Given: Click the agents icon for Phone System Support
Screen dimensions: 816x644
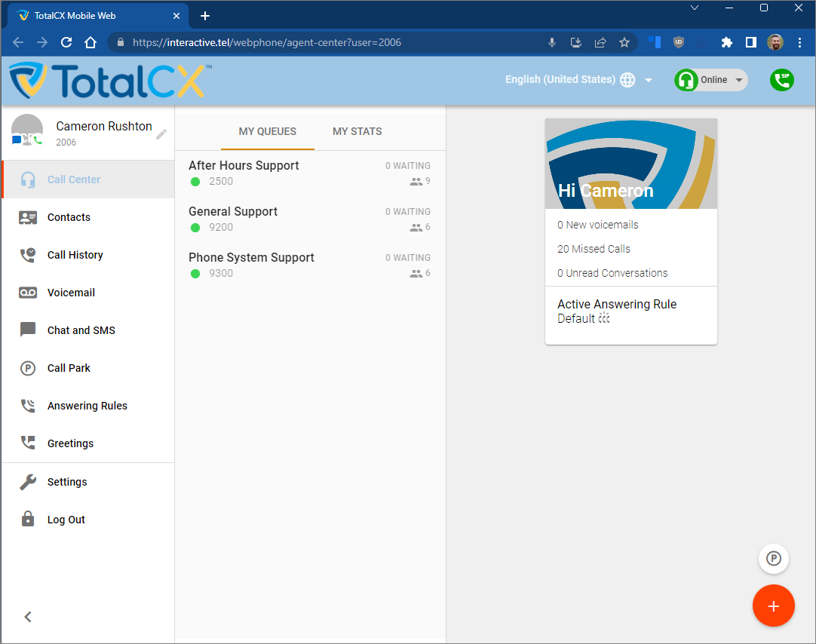Looking at the screenshot, I should click(416, 273).
